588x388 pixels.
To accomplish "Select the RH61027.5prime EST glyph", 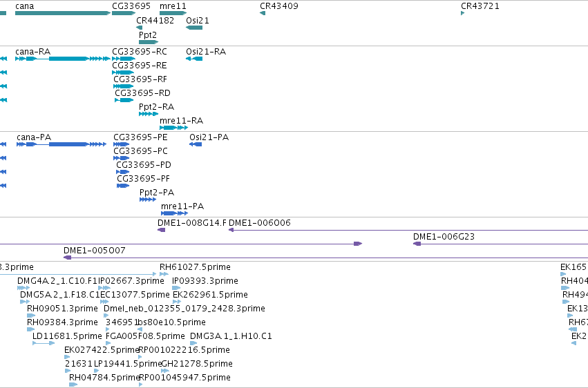I will click(x=164, y=274).
